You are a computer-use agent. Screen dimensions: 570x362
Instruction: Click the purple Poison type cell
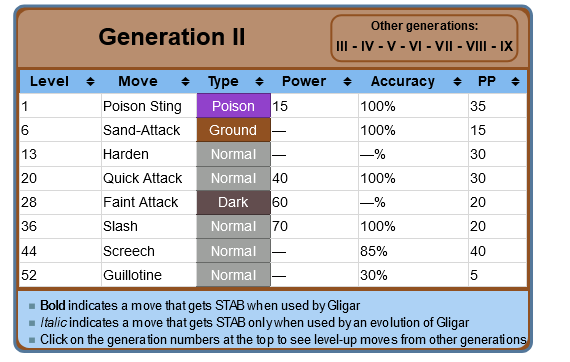tap(233, 106)
